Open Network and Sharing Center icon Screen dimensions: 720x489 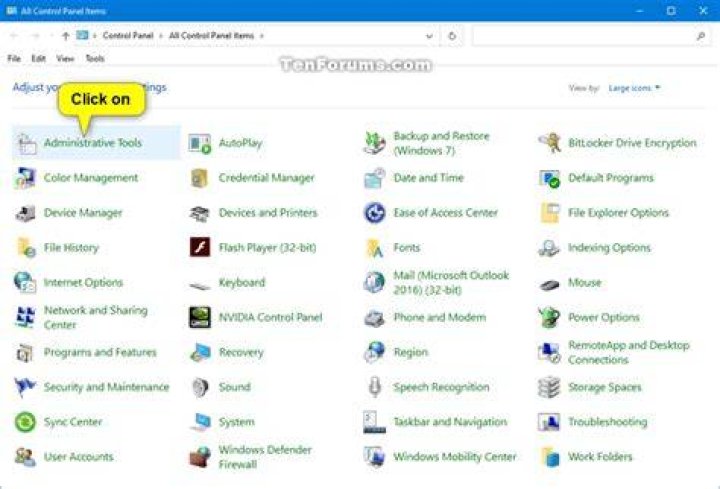[25, 317]
